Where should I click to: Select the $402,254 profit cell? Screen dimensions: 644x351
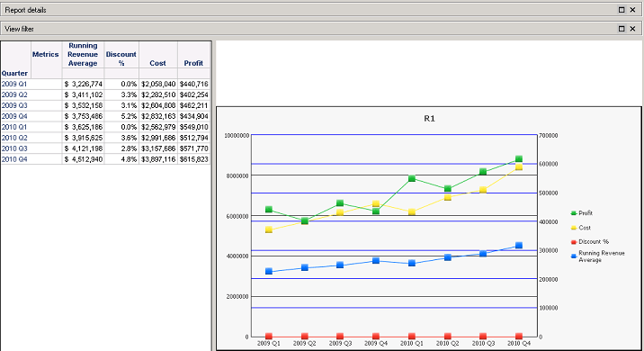pos(194,94)
